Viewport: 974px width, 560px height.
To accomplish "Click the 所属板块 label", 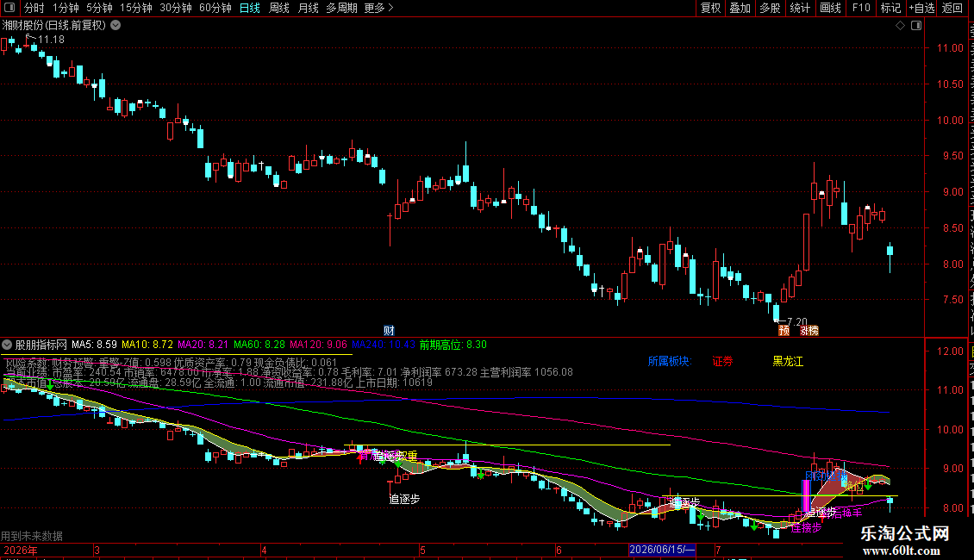I will 670,361.
